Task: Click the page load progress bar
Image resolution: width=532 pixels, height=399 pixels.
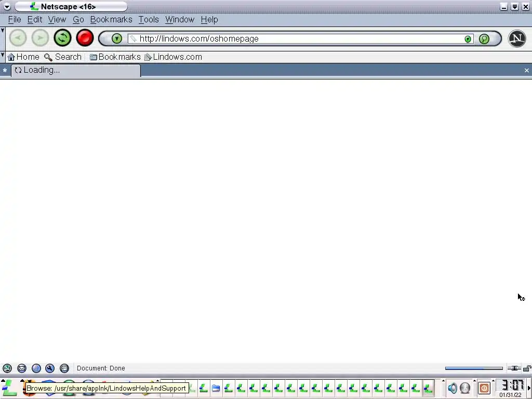Action: [474, 368]
